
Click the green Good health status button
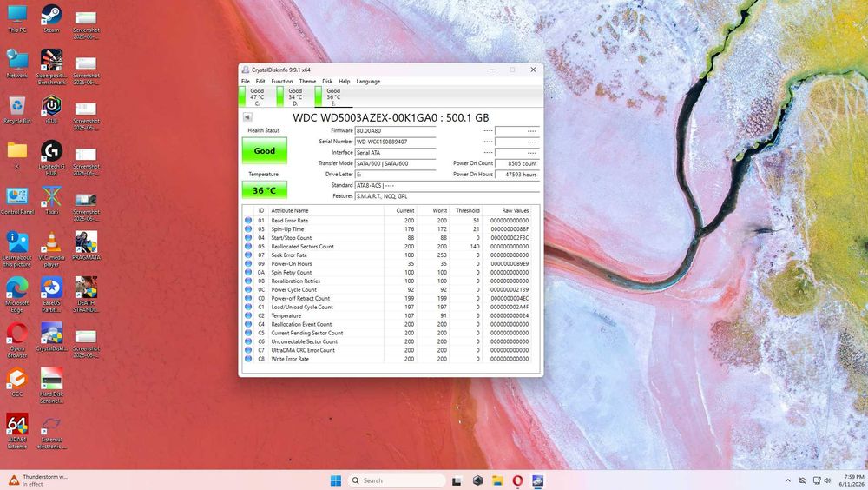pyautogui.click(x=265, y=151)
